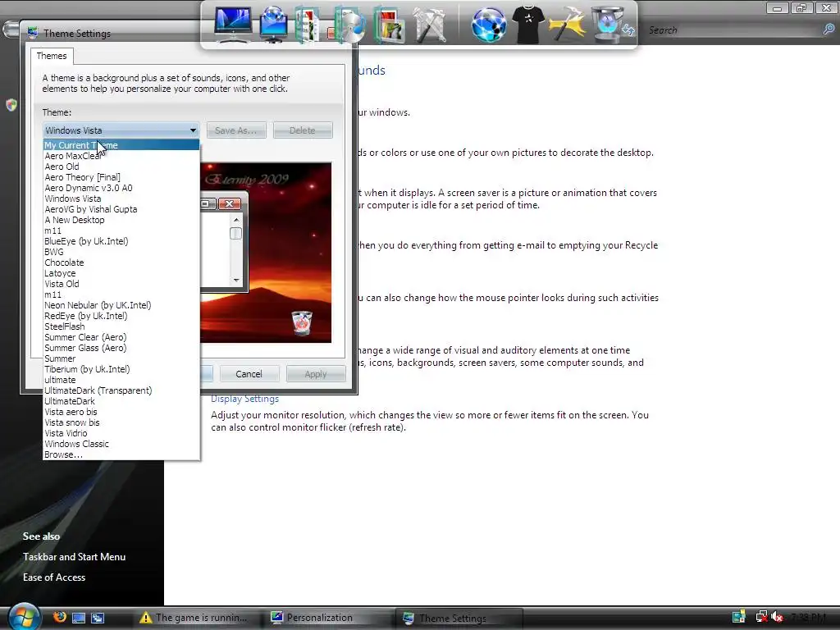Click the Apply button
The width and height of the screenshot is (840, 630).
click(316, 374)
